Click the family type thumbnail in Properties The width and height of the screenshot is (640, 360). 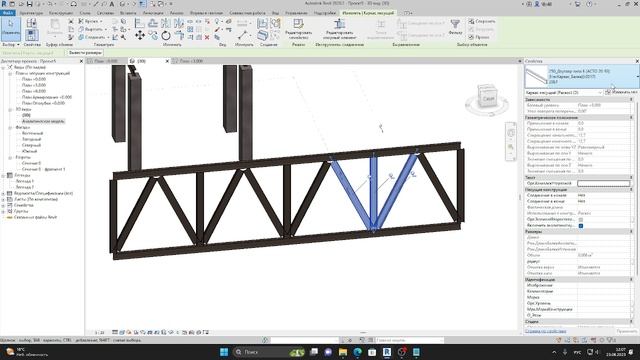[536, 76]
